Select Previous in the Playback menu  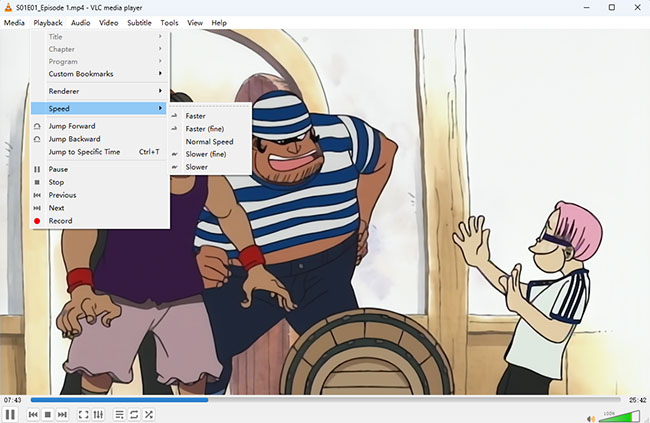point(100,195)
